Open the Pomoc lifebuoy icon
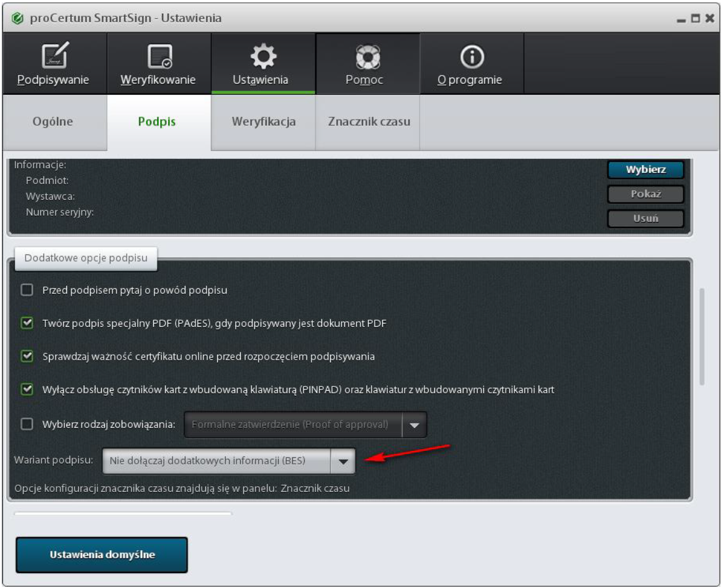Image resolution: width=721 pixels, height=588 pixels. (x=368, y=56)
